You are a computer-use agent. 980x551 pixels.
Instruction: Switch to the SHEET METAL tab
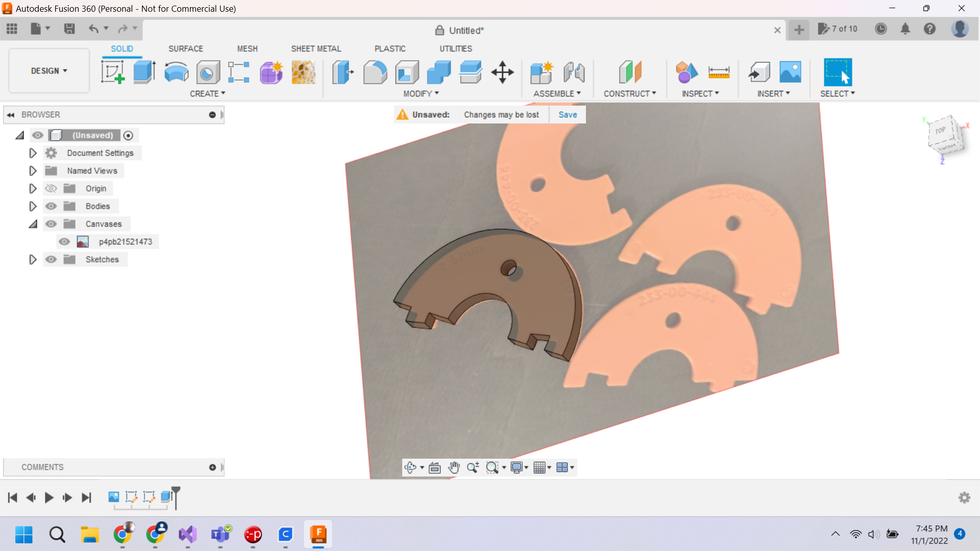click(316, 49)
